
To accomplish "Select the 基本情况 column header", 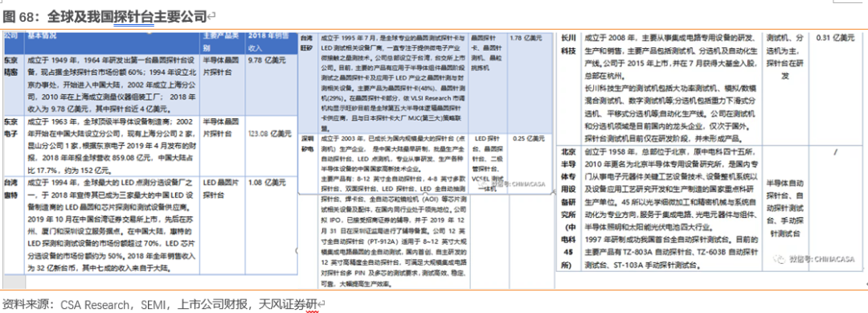I will (112, 43).
